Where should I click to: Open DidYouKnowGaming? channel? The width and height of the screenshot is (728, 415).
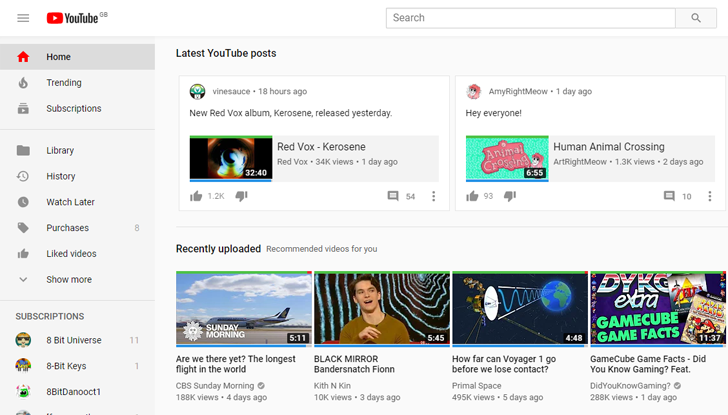click(630, 386)
